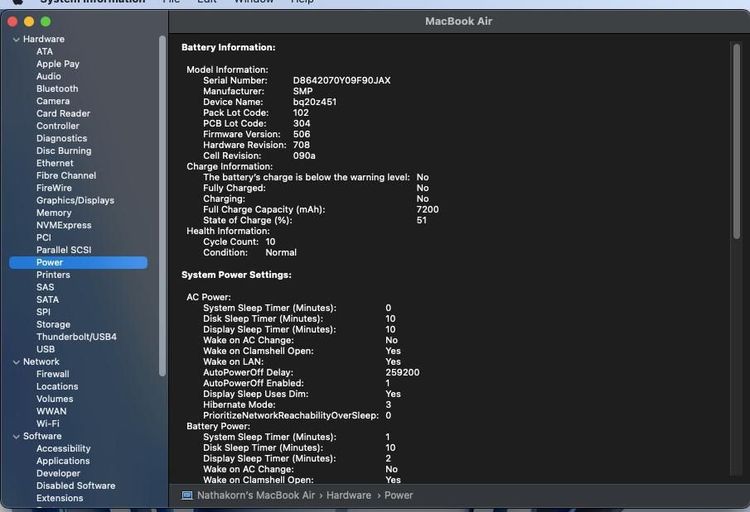Select Wi-Fi under Network
This screenshot has width=750, height=512.
point(47,424)
